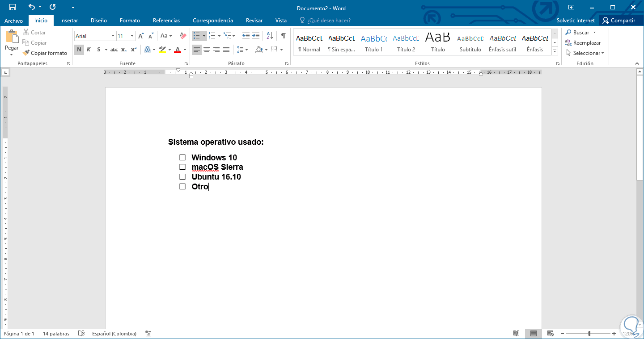Screen dimensions: 644x339
Task: Open text effects and typography
Action: click(x=148, y=50)
